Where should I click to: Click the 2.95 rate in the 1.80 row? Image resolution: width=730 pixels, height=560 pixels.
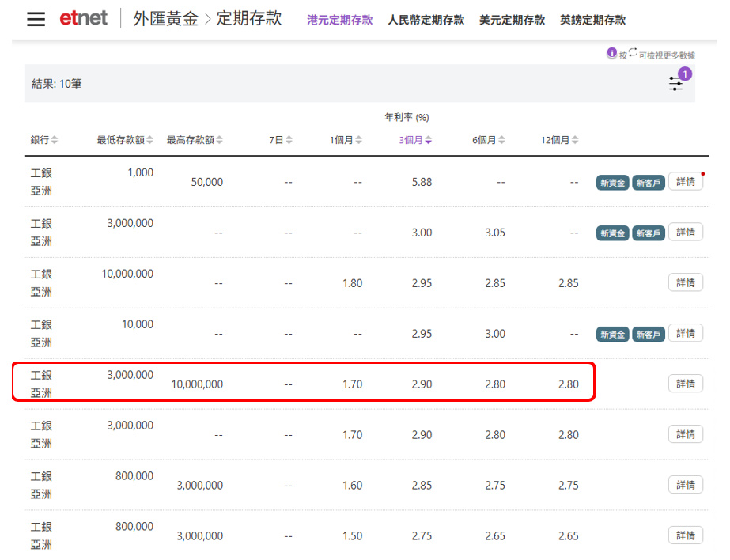click(422, 283)
